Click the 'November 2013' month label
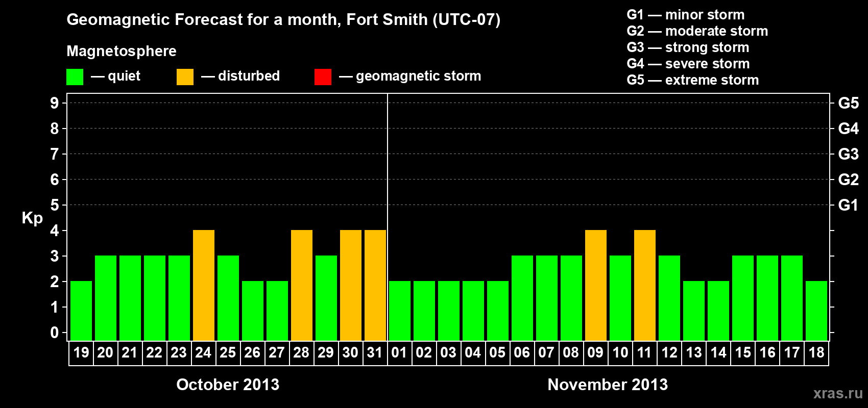 [x=608, y=385]
